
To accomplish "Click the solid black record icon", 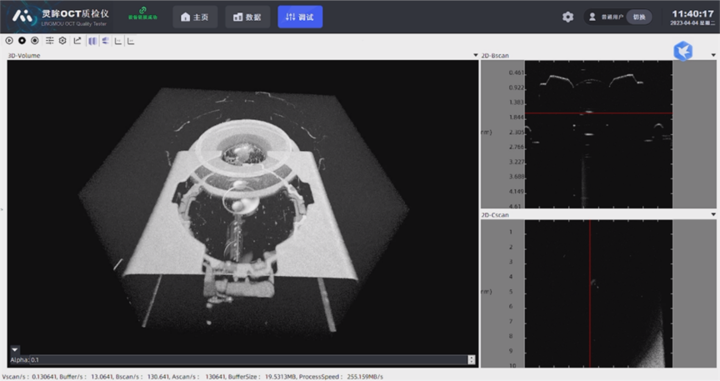I will [22, 41].
